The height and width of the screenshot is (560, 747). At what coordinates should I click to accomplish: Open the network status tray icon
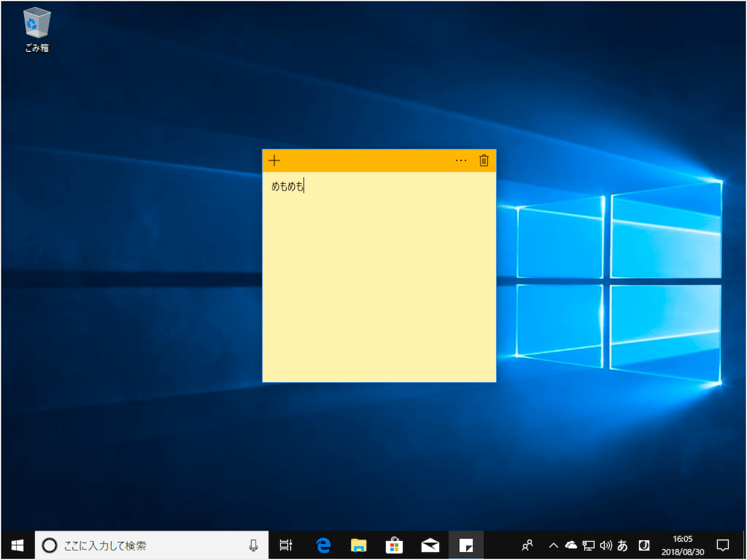coord(588,545)
